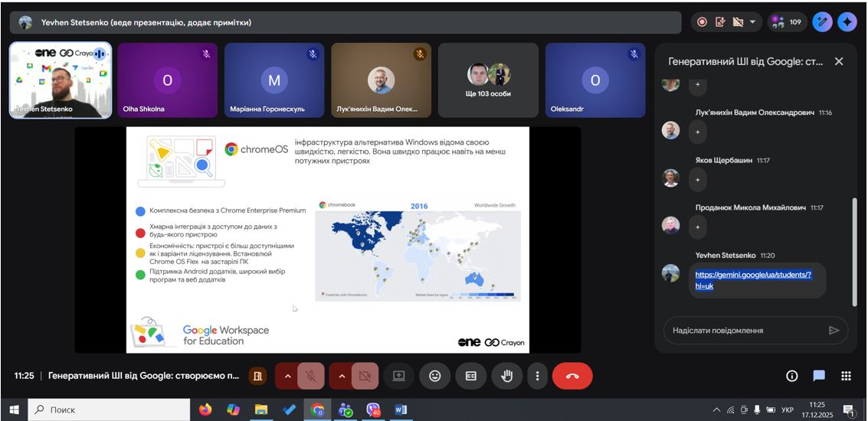Screen dimensions: 868x421
Task: Click the send message arrow button
Action: (834, 331)
